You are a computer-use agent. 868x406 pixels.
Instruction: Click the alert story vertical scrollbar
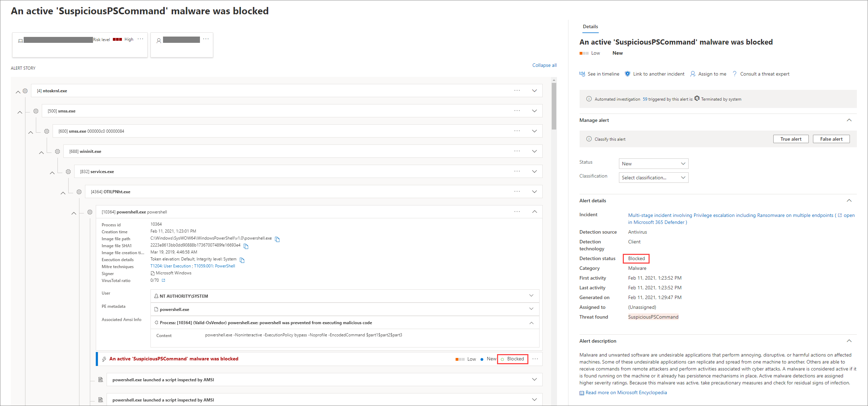(x=554, y=106)
